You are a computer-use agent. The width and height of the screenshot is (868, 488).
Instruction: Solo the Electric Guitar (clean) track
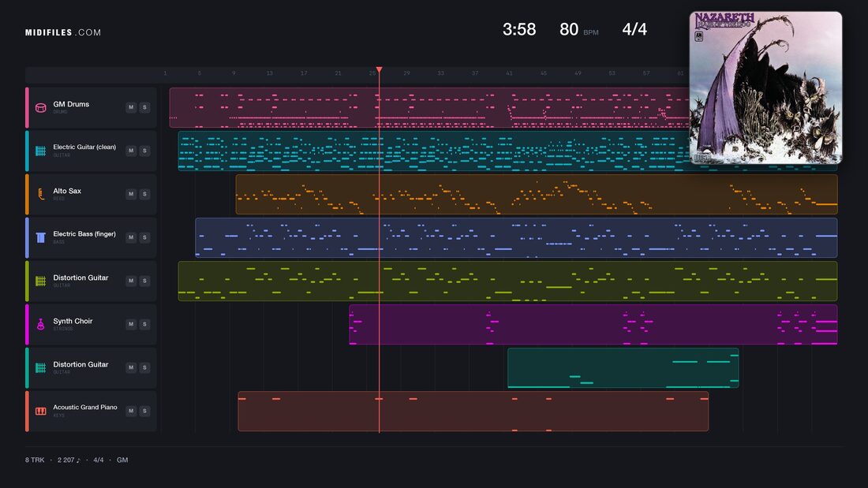(x=144, y=151)
